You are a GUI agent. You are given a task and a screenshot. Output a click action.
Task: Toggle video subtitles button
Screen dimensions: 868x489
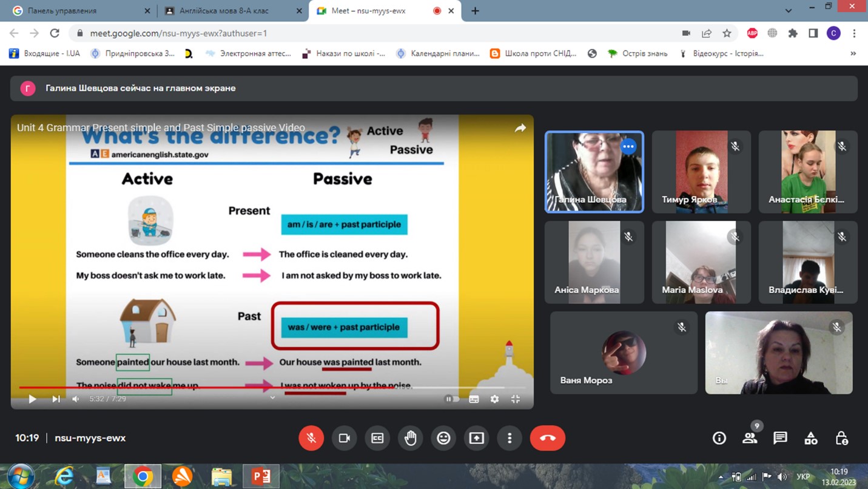click(x=474, y=399)
